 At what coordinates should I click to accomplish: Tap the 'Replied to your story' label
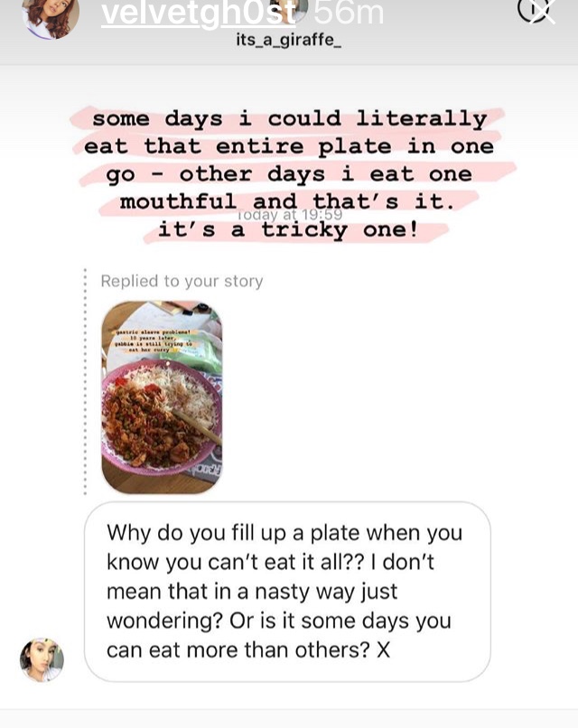click(182, 282)
